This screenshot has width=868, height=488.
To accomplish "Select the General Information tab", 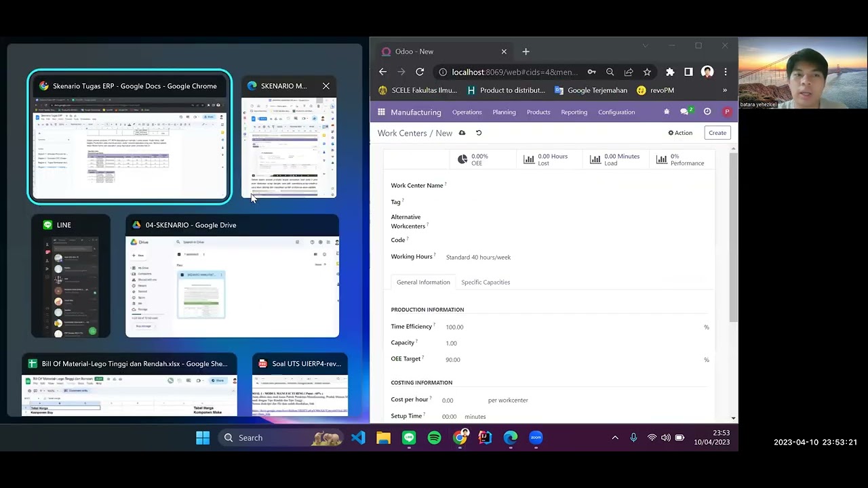I will pos(423,282).
